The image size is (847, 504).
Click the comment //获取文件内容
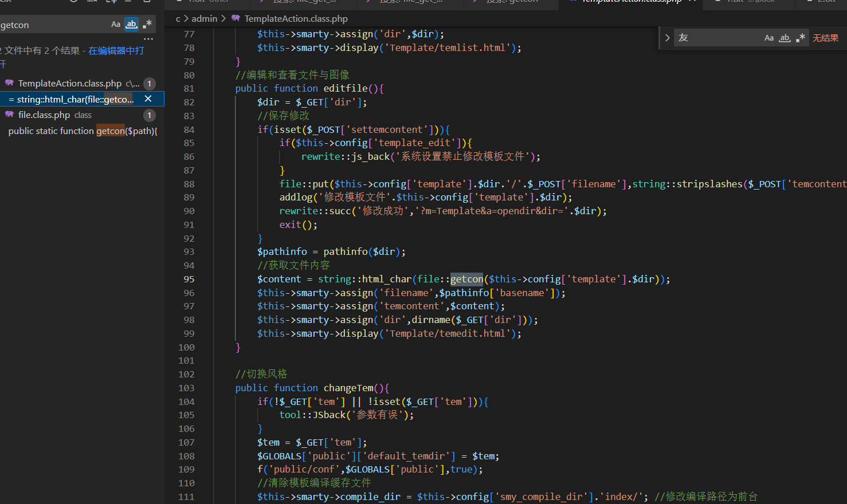[294, 265]
